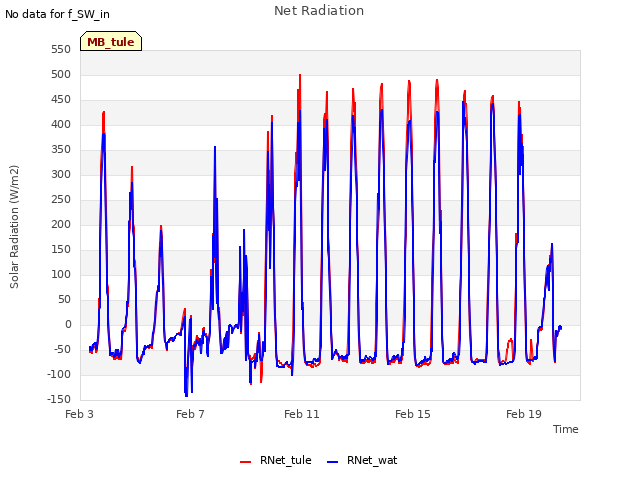Click the 500 y-axis tick label
The image size is (640, 480).
[x=61, y=74]
